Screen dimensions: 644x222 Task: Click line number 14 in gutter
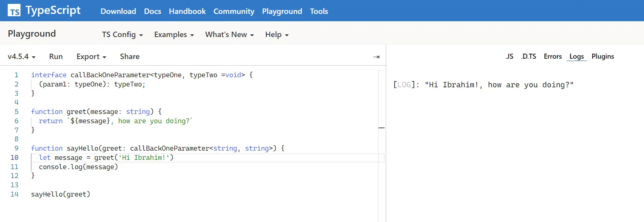click(x=14, y=194)
